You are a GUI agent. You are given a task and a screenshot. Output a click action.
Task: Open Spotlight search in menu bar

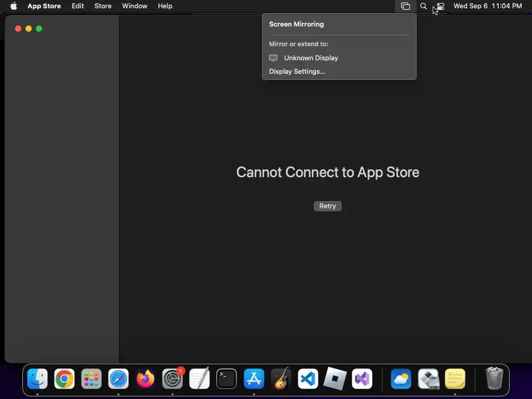(423, 6)
